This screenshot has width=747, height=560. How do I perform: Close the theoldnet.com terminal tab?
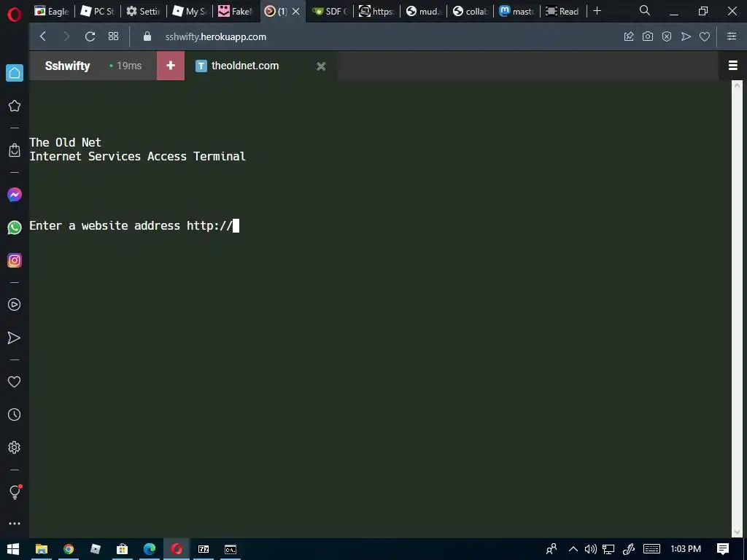321,66
